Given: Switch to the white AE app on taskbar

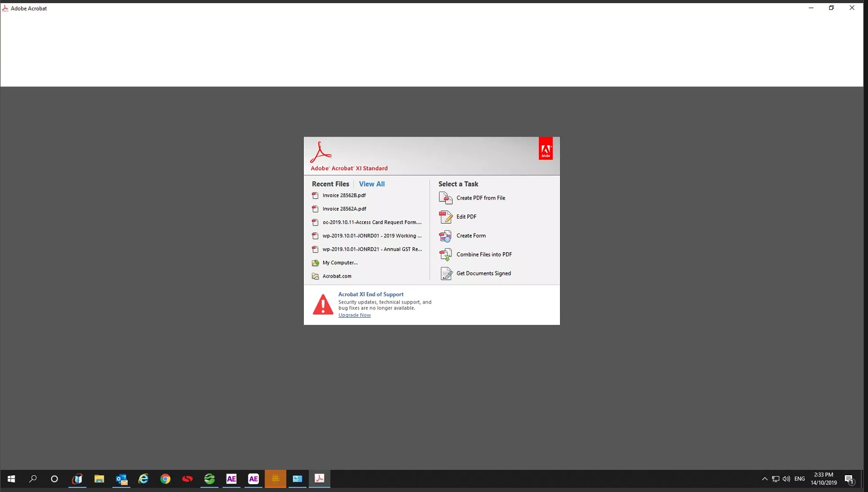Looking at the screenshot, I should [x=254, y=479].
